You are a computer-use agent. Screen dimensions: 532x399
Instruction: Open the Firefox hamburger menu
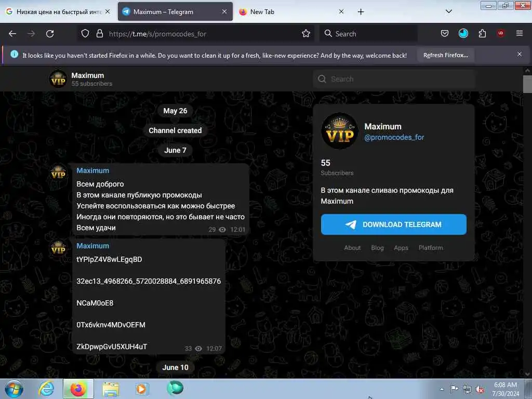(519, 33)
